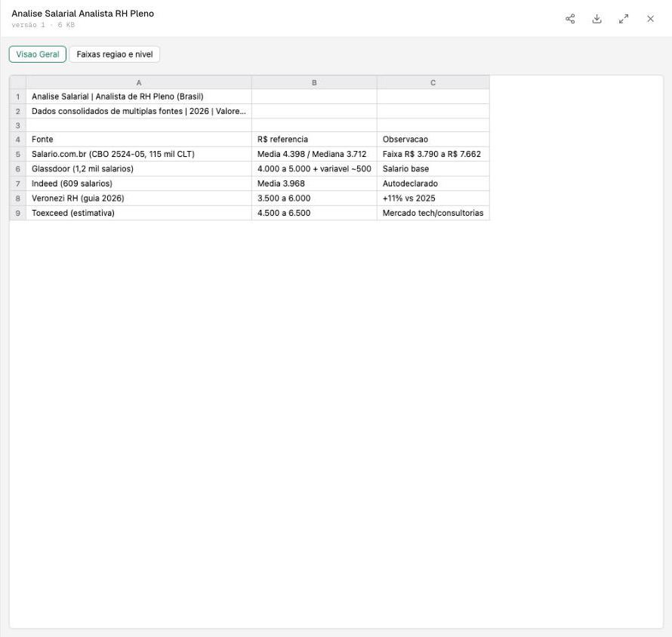Select the 'Mercado tech/consultorias' cell
This screenshot has width=672, height=637.
[x=433, y=213]
